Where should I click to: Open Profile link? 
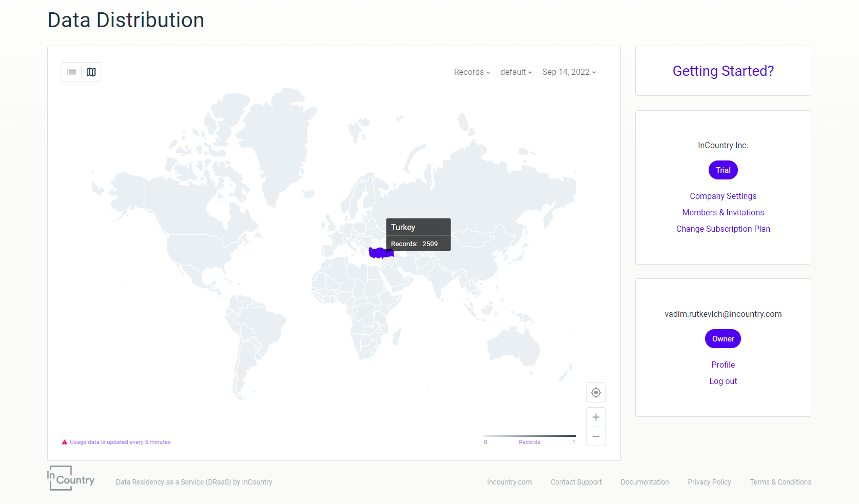(x=723, y=365)
